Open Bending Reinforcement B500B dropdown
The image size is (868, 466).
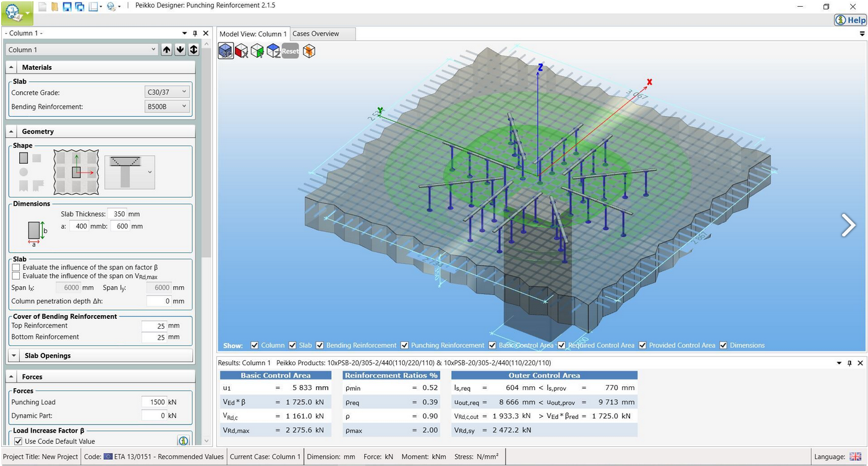pyautogui.click(x=167, y=107)
